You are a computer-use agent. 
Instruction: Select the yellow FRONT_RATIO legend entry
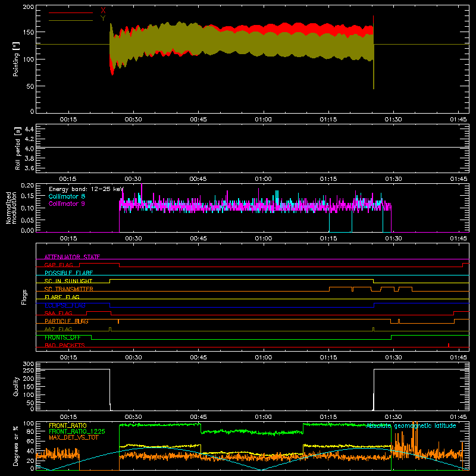click(x=68, y=425)
